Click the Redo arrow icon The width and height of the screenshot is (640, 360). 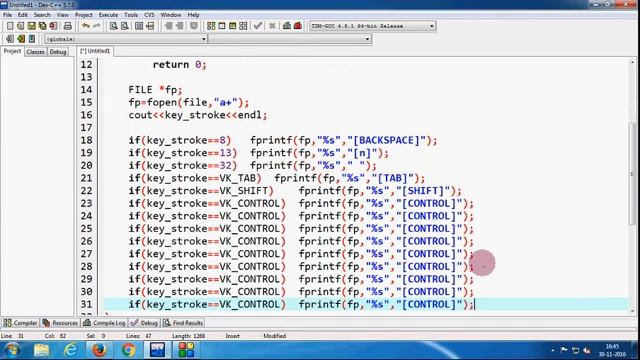97,26
